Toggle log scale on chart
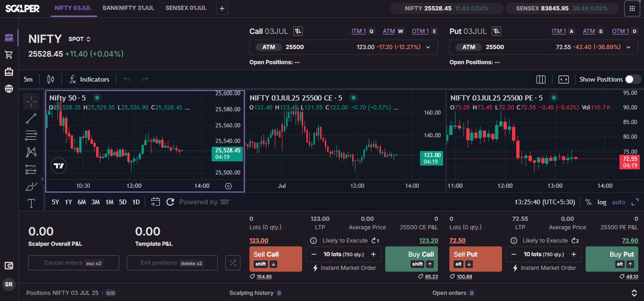644x301 pixels. [602, 202]
